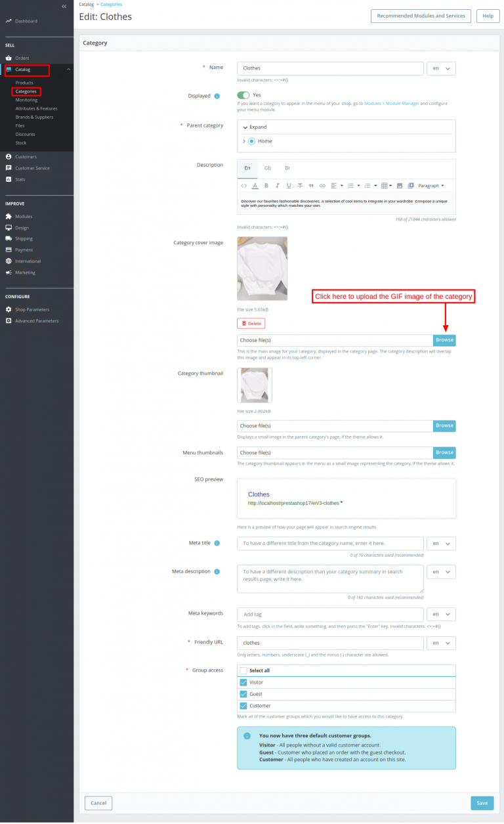Insert image in description editor

pos(400,185)
